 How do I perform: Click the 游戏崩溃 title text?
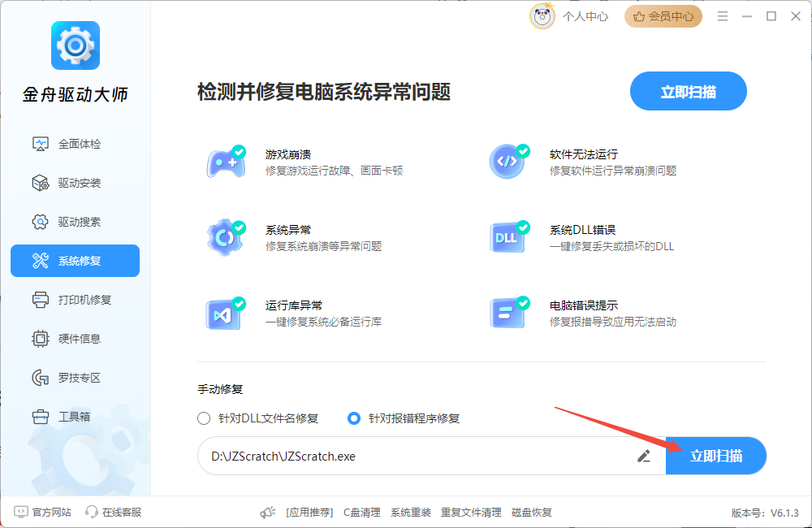(288, 154)
